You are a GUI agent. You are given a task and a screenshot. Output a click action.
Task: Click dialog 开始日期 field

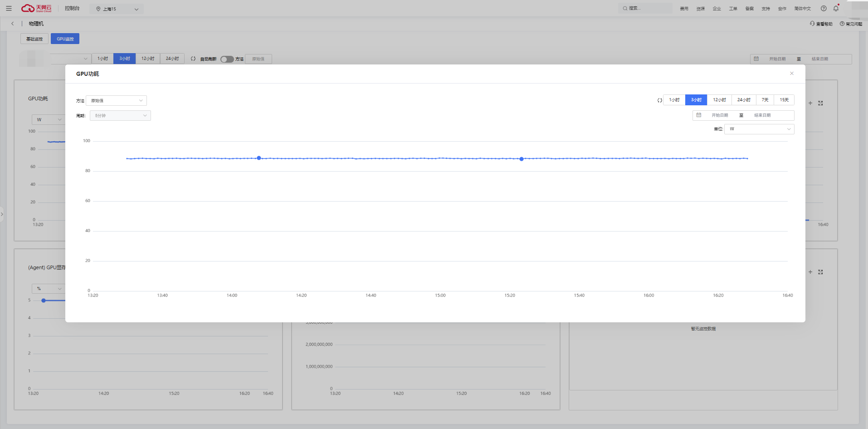[720, 115]
